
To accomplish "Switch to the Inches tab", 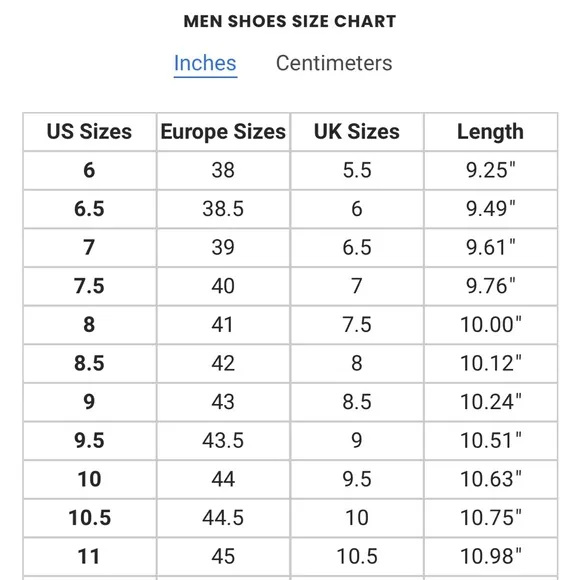I will pos(205,63).
